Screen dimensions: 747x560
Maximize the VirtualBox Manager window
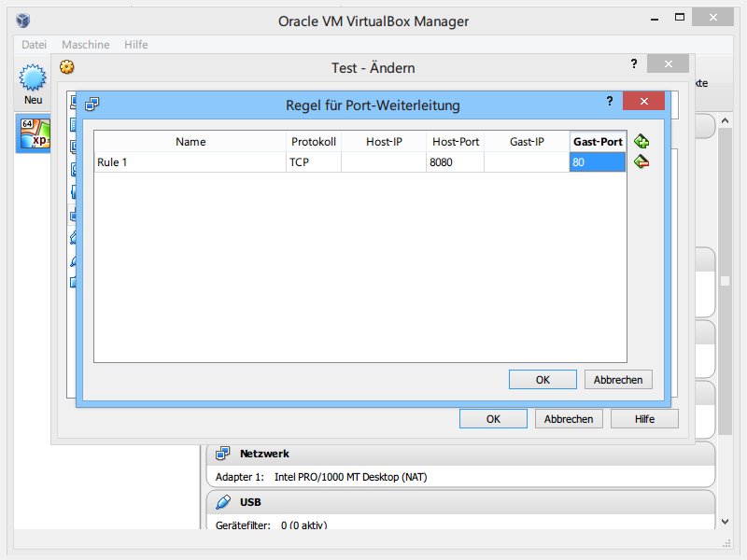(680, 18)
